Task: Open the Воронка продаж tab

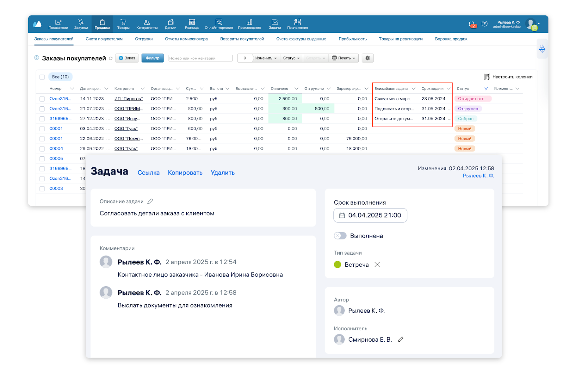Action: click(451, 39)
